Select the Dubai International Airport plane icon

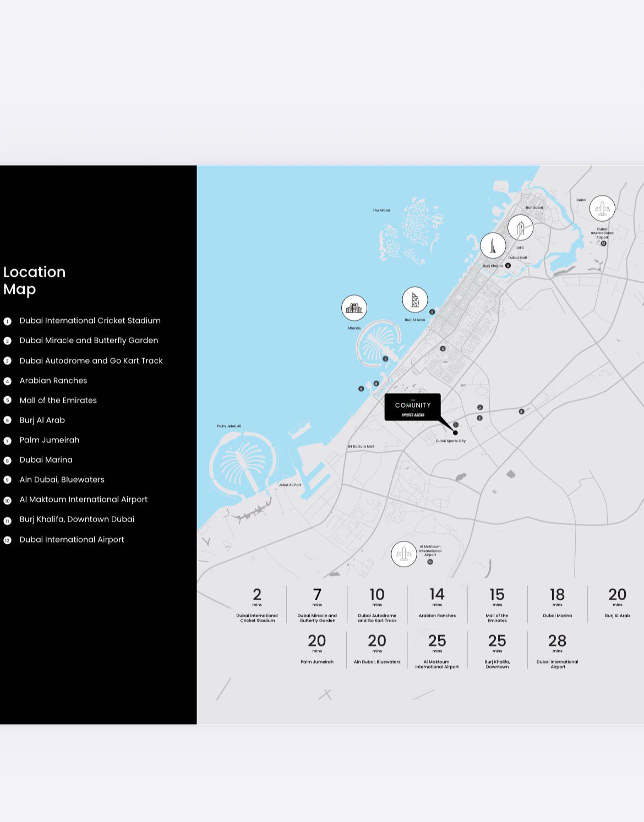(x=602, y=209)
